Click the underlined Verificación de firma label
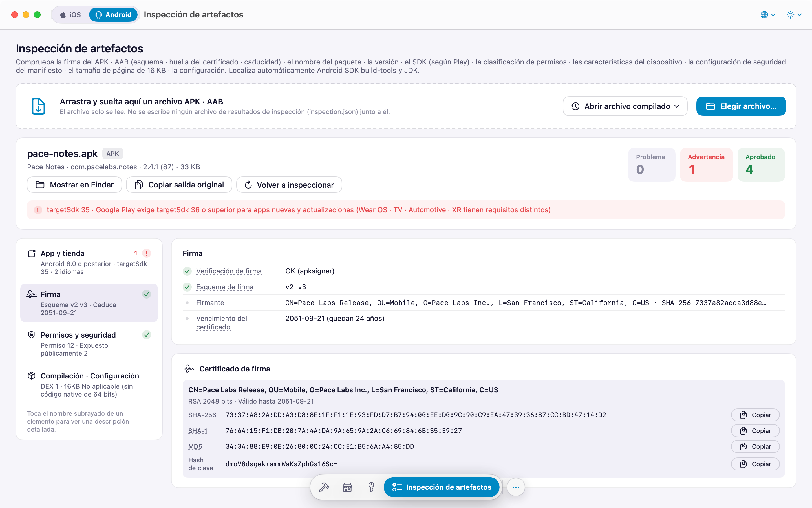Image resolution: width=812 pixels, height=508 pixels. [229, 271]
